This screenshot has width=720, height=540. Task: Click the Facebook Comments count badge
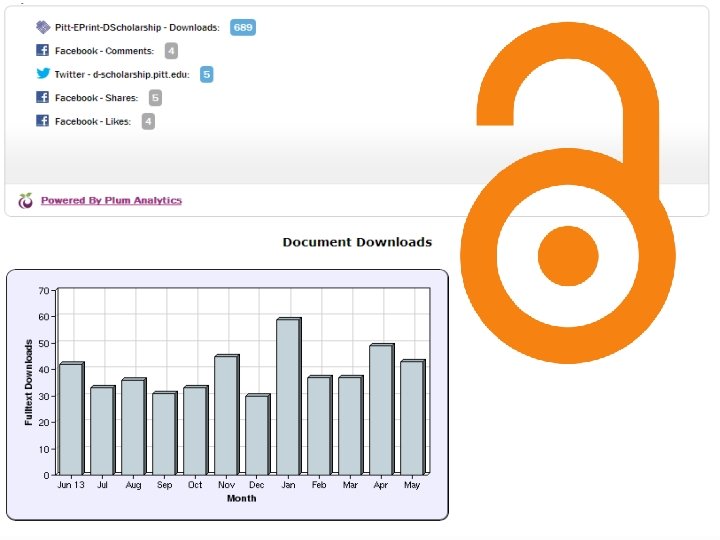[171, 51]
